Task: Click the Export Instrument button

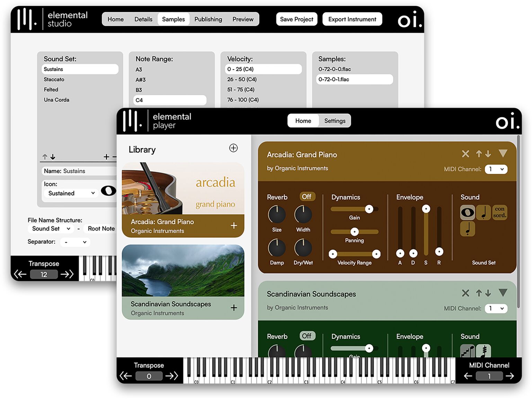Action: 352,19
